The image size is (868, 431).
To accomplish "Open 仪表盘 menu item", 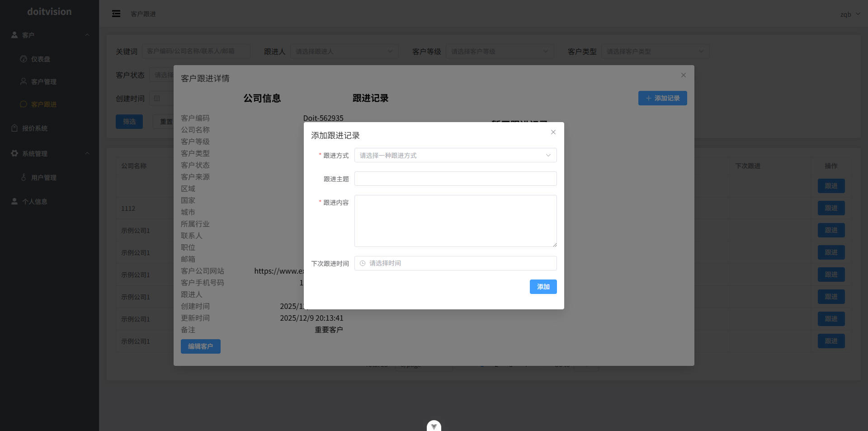I will 49,59.
